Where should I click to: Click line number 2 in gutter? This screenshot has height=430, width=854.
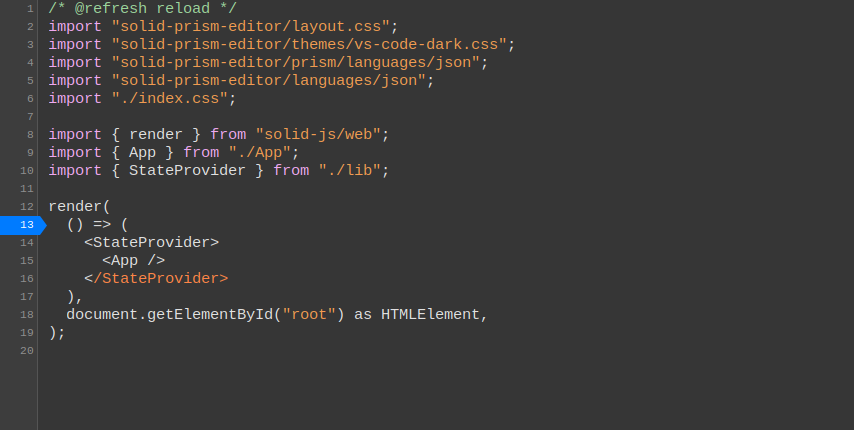[30, 27]
